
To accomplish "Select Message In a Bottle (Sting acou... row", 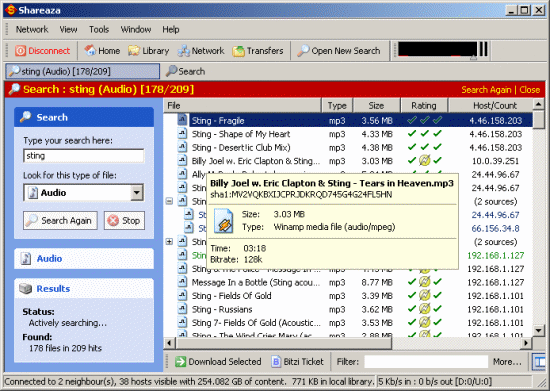I will (348, 282).
